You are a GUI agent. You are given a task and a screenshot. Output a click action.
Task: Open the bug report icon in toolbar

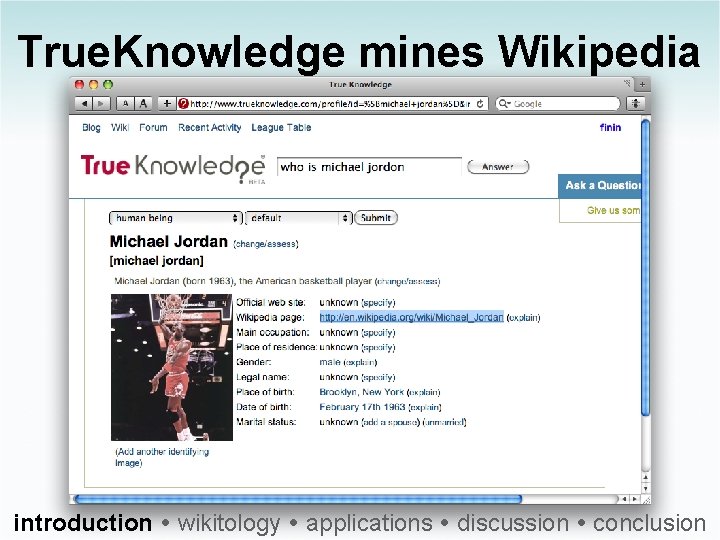(636, 104)
